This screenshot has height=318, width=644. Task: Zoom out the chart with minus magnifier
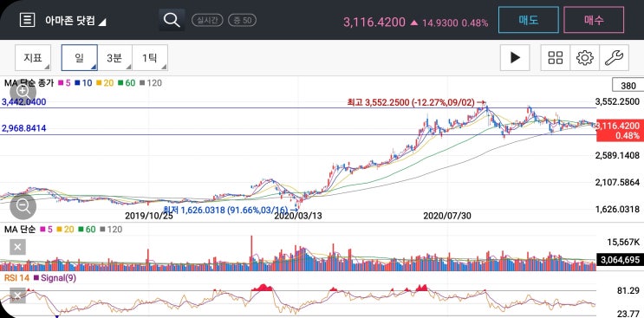click(23, 206)
